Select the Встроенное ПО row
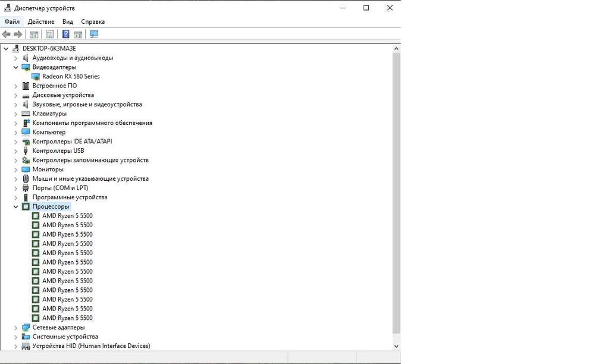 (54, 86)
